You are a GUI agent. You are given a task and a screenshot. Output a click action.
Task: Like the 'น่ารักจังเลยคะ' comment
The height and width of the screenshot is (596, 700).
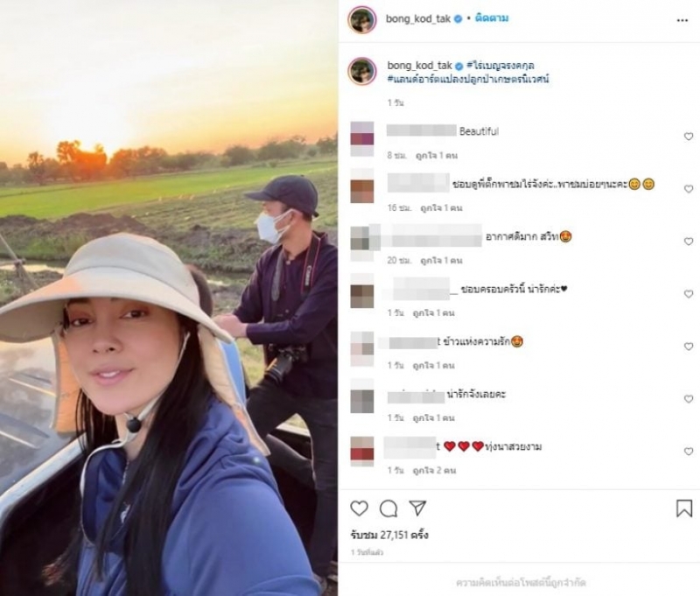[689, 399]
